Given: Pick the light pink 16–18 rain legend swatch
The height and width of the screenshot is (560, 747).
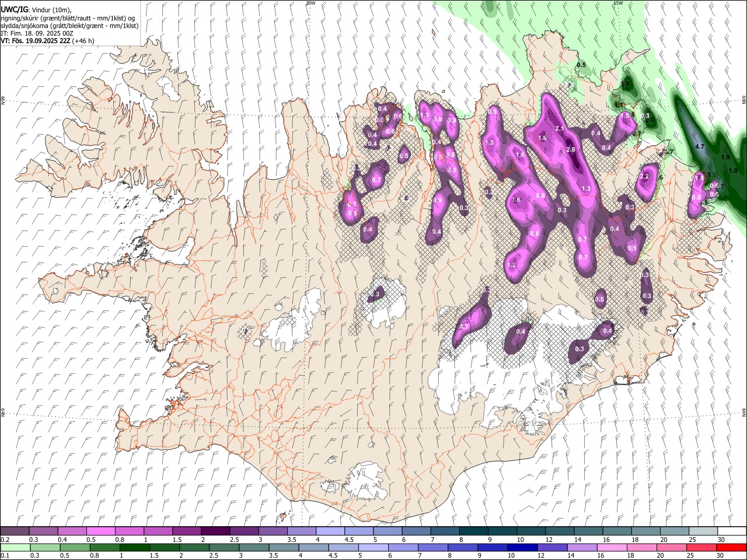Looking at the screenshot, I should click(611, 547).
